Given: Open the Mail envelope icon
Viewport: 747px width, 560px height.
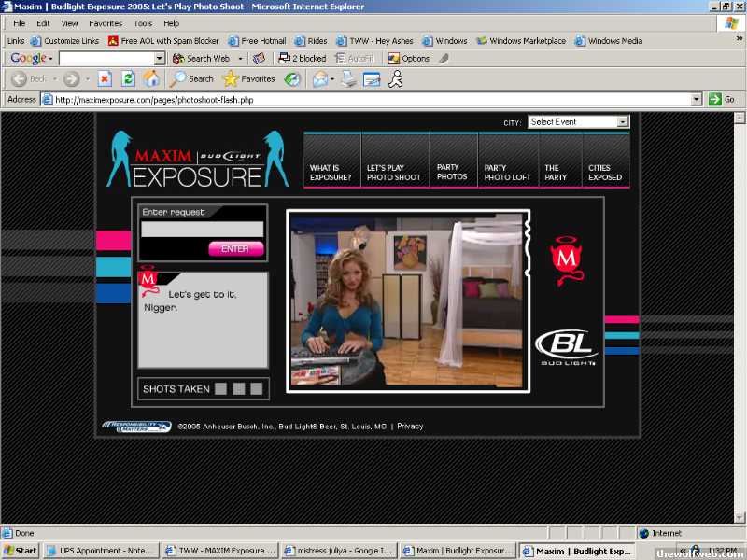Looking at the screenshot, I should [x=319, y=79].
